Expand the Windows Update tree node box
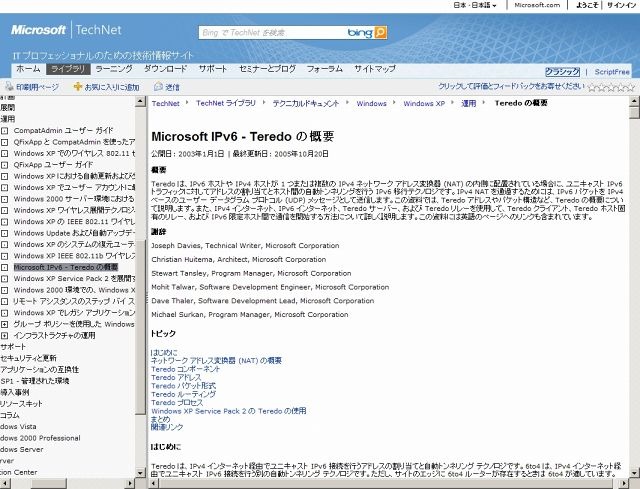The image size is (640, 489). [x=4, y=233]
